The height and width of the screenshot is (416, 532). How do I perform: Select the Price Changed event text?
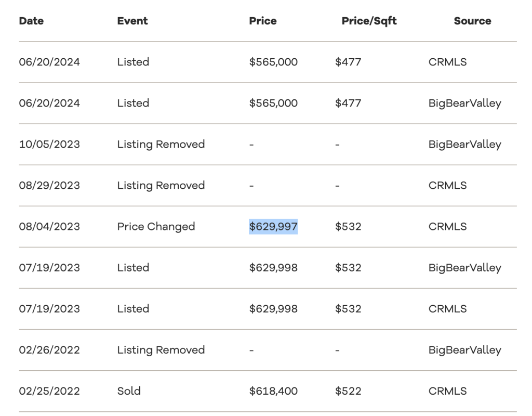click(x=156, y=227)
